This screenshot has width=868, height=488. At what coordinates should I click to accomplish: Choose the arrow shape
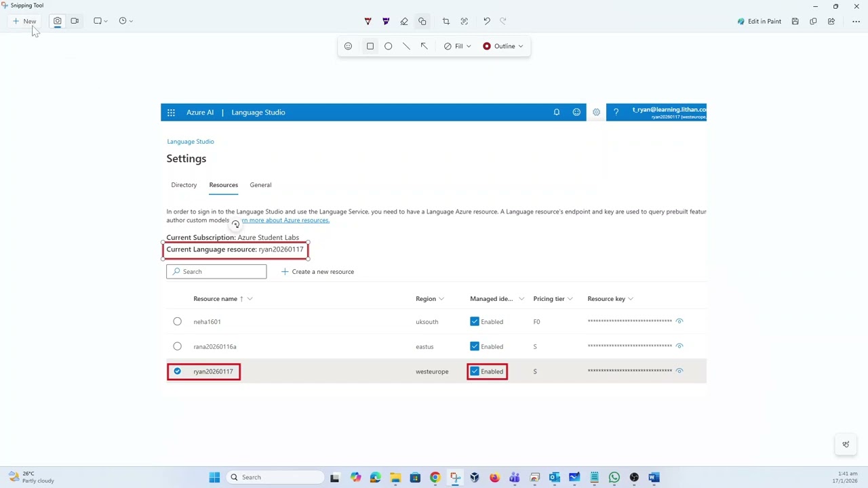pos(424,46)
